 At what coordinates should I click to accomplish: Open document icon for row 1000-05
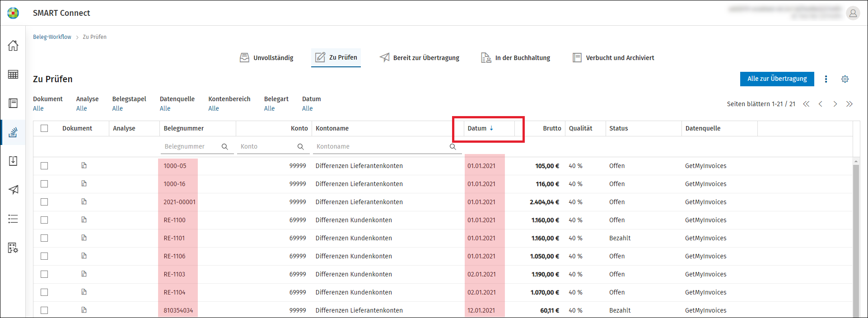coord(84,166)
